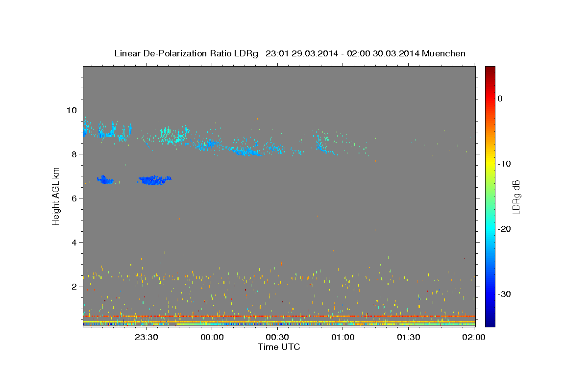Click the dark blue bottom of colorbar

point(490,322)
